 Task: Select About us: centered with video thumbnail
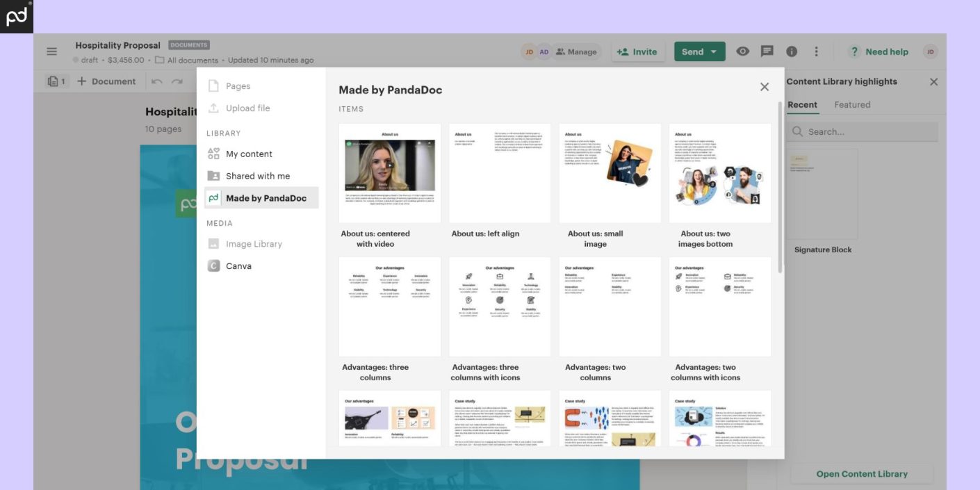pos(390,173)
